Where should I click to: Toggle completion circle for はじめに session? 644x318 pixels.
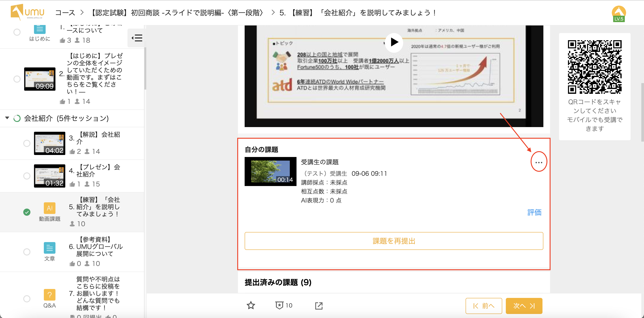click(17, 32)
